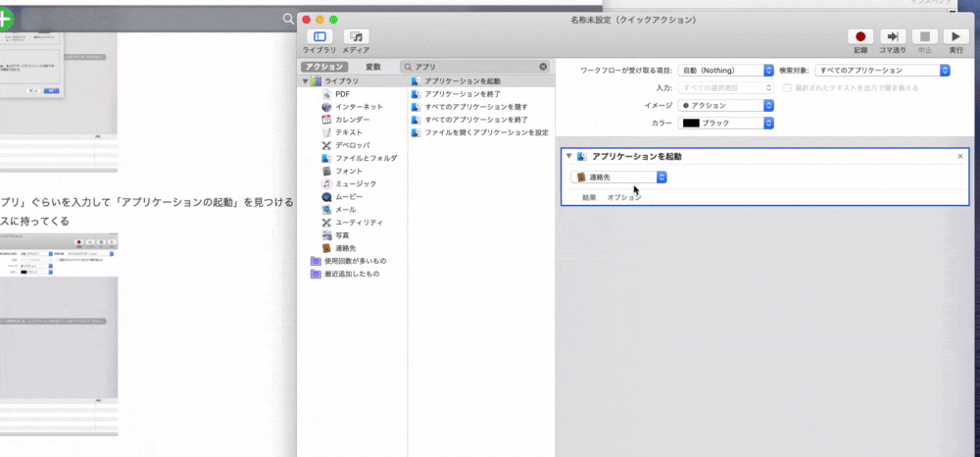Select ファイルを開くアプリケーションを設定 action
Screen dimensions: 980x457
coord(481,132)
